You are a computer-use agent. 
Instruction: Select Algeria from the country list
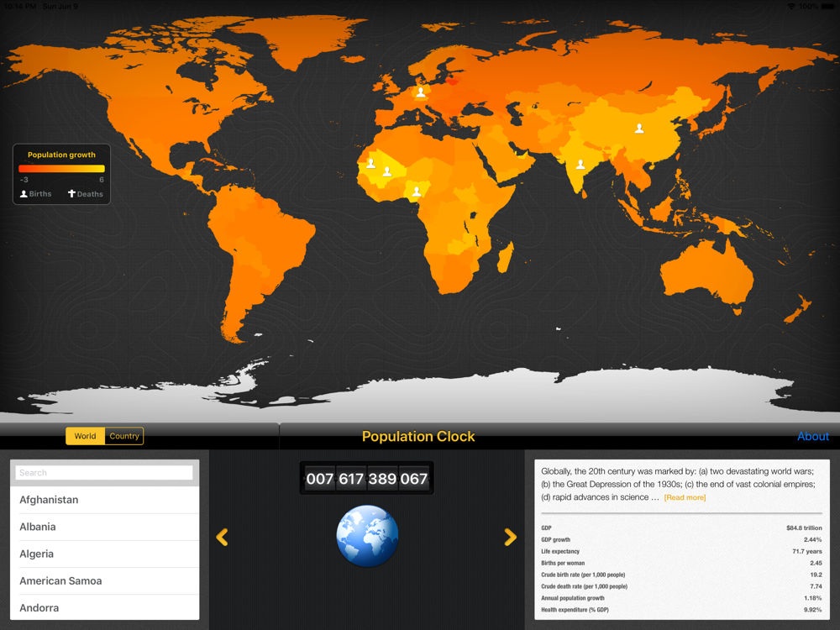104,554
